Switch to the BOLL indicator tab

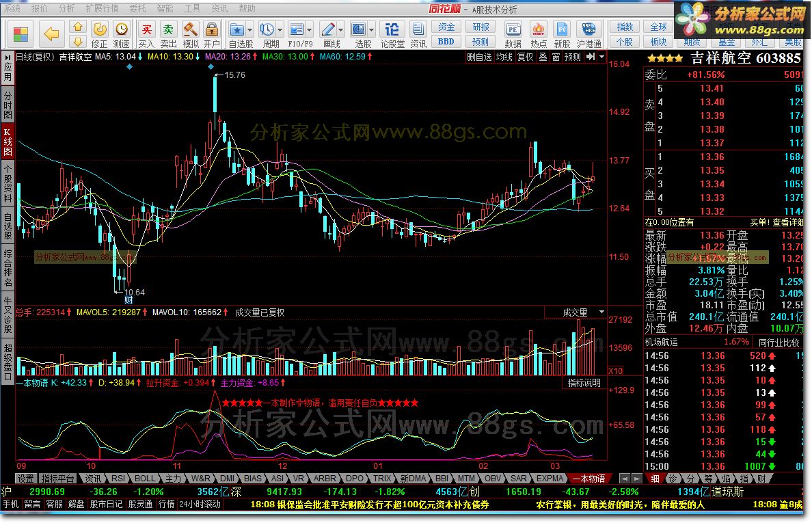(144, 479)
